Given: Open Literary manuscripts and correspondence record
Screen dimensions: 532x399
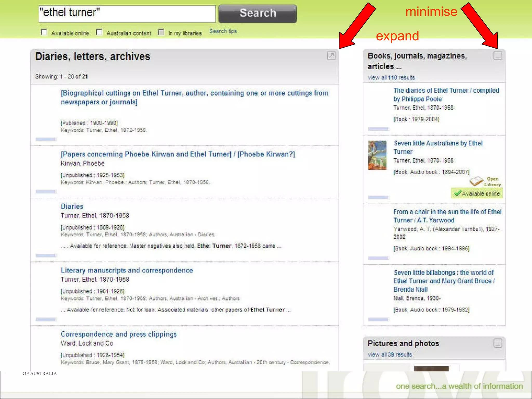Looking at the screenshot, I should 127,270.
